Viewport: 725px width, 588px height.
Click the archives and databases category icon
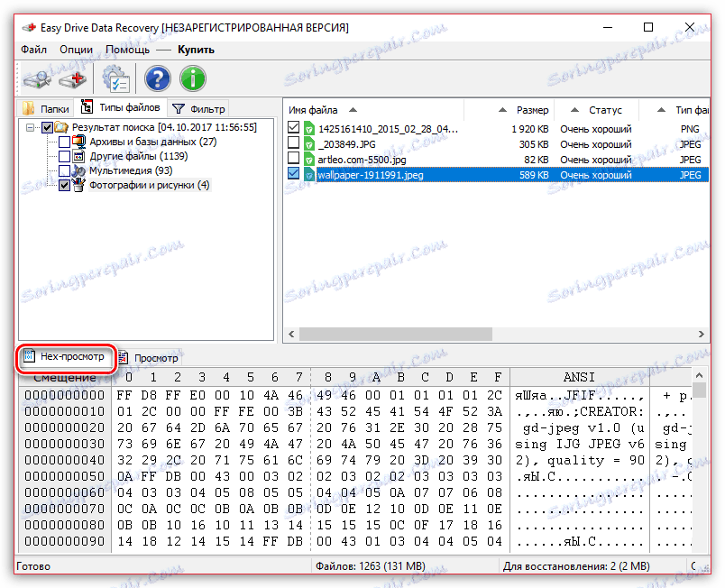tap(78, 142)
